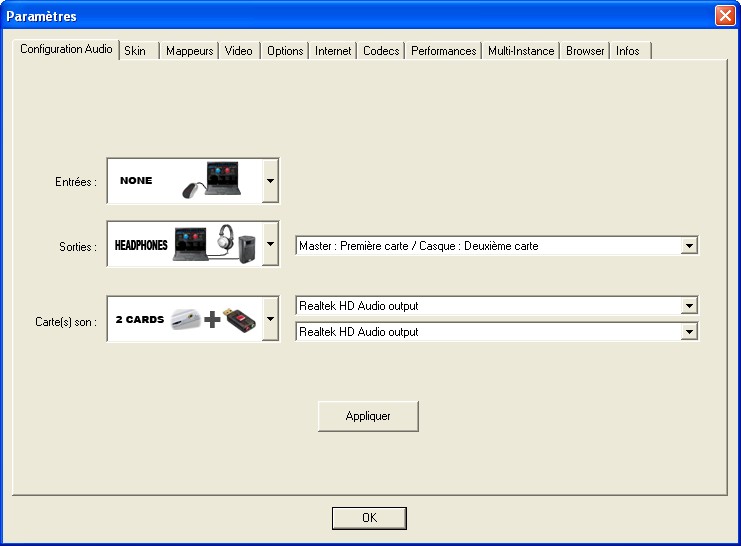741x546 pixels.
Task: Select the Internet tab
Action: click(x=333, y=51)
